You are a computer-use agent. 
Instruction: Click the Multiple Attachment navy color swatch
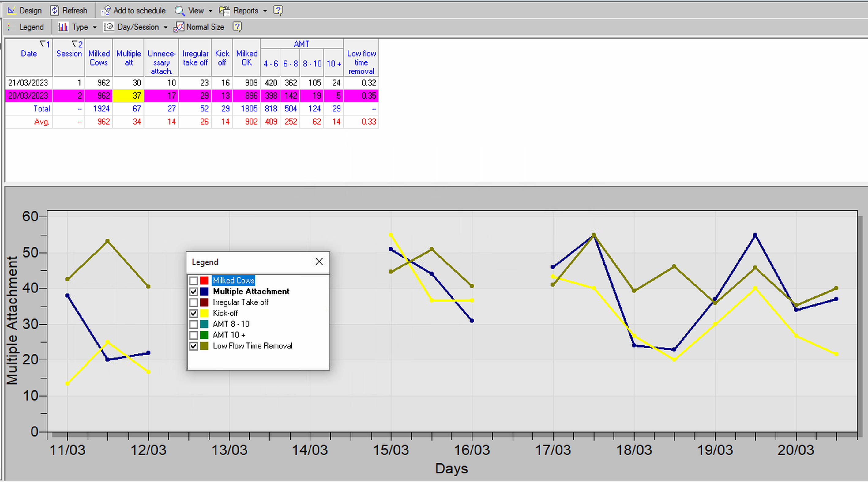204,292
